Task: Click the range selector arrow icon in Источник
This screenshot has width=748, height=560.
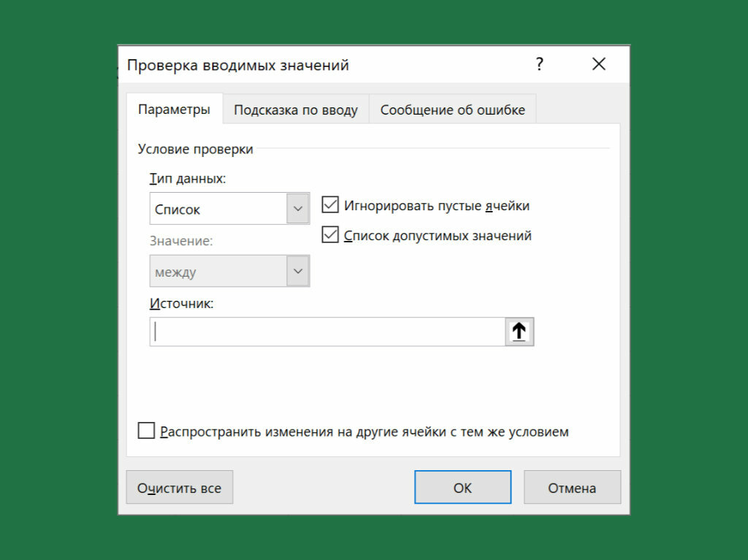Action: pyautogui.click(x=519, y=331)
